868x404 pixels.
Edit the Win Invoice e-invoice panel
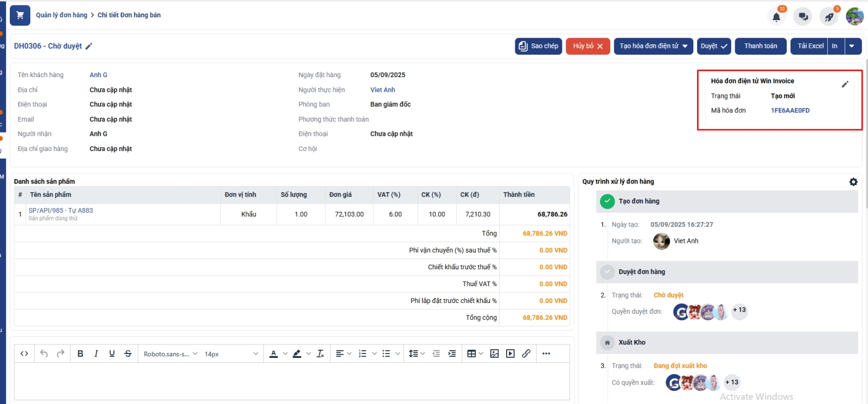click(x=845, y=84)
